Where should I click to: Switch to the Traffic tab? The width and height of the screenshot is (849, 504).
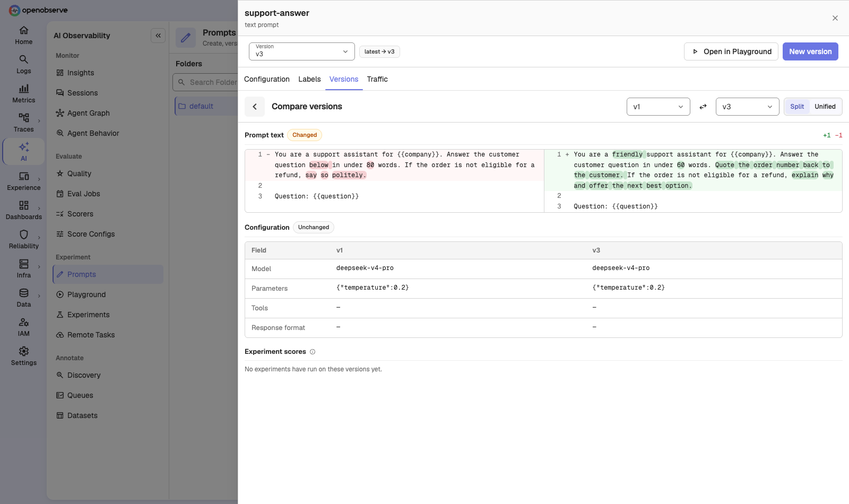point(377,79)
